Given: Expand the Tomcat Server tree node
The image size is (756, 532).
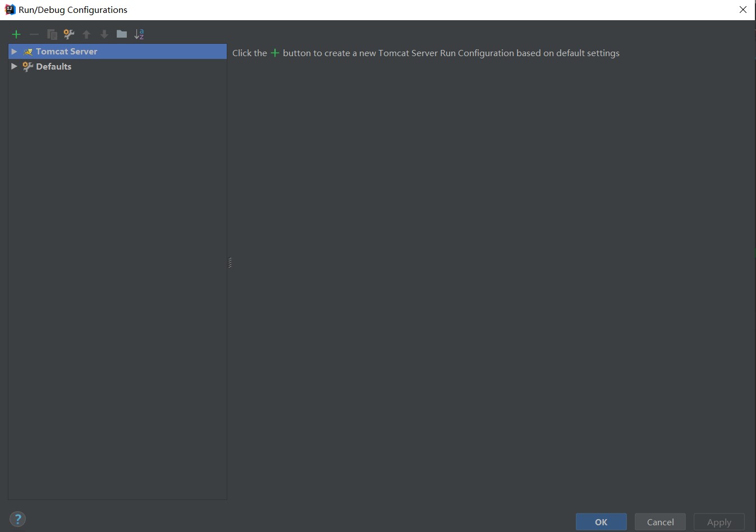Looking at the screenshot, I should point(14,51).
